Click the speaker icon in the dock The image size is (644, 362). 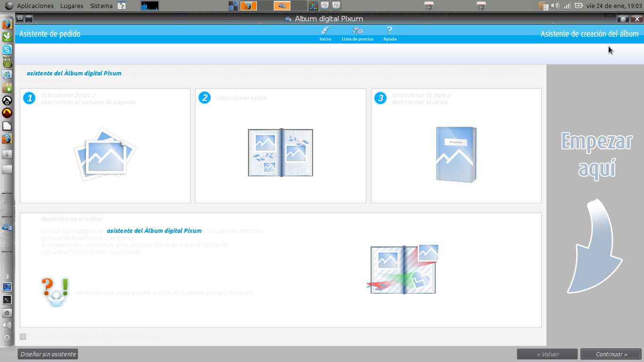pos(7,325)
